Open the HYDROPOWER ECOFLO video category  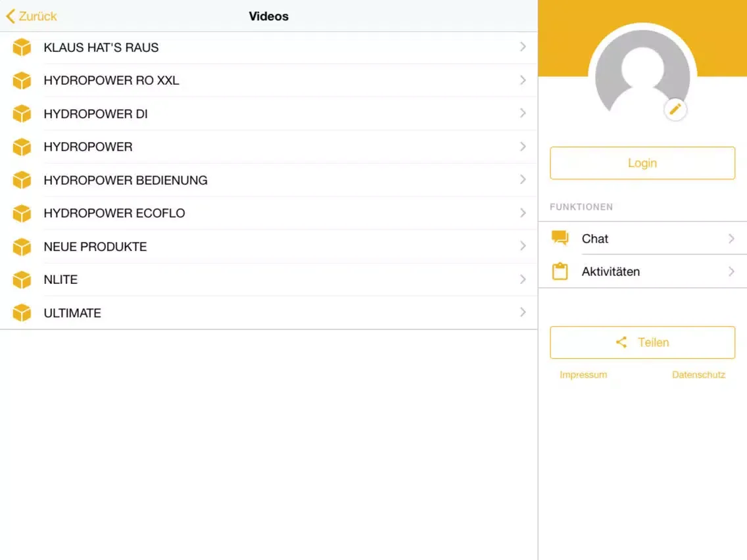[x=114, y=213]
